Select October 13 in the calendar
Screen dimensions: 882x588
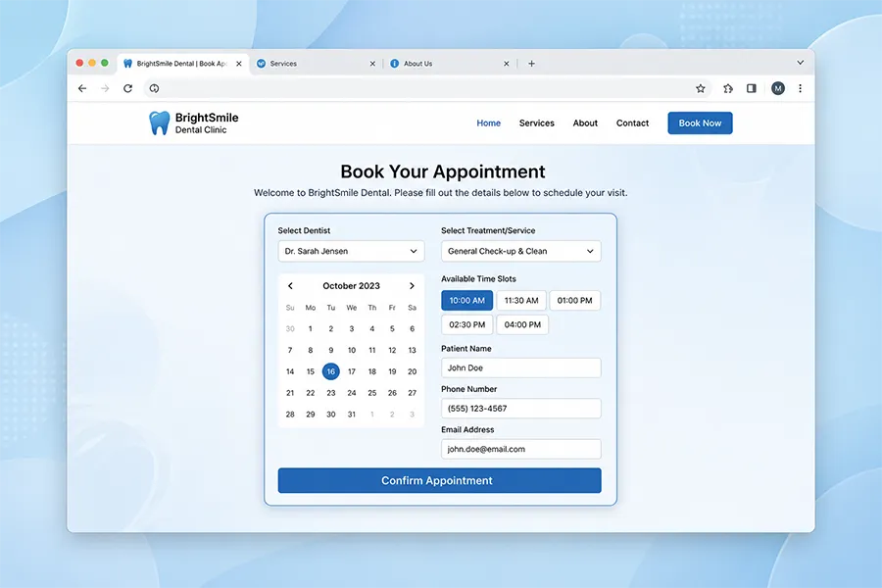pos(413,350)
